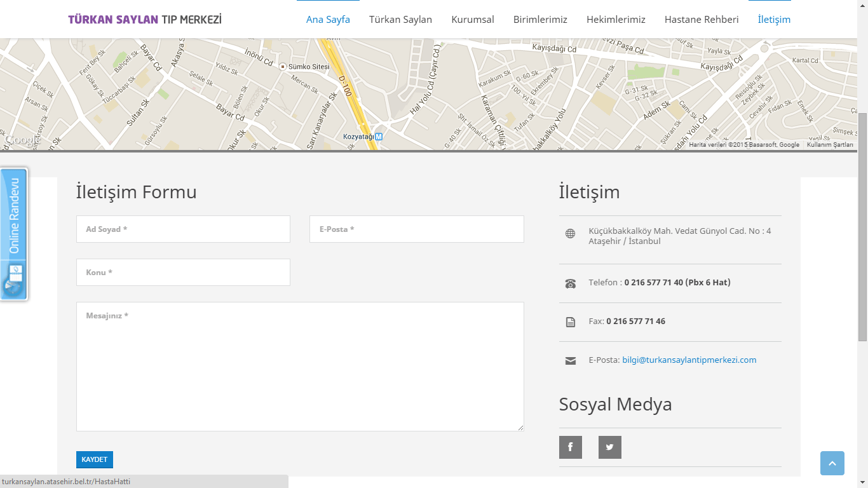Click the Kayışdağı Cd street label near Kartal Cd

click(721, 63)
